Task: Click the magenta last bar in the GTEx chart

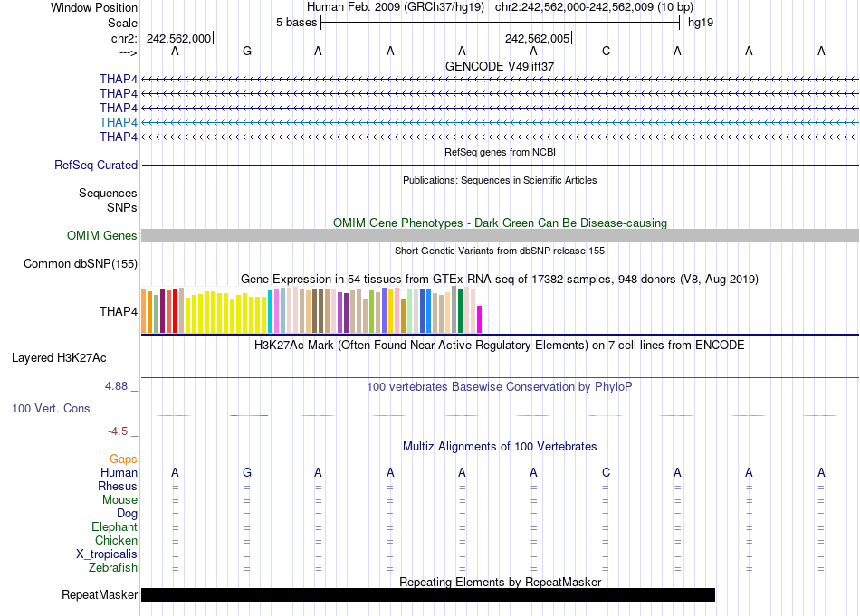Action: (480, 319)
